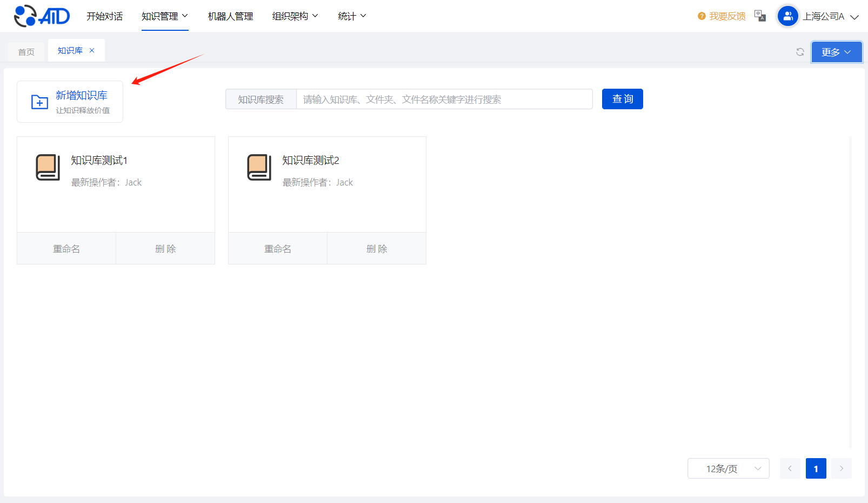The image size is (868, 503).
Task: Expand the 组织架构 menu
Action: [295, 16]
